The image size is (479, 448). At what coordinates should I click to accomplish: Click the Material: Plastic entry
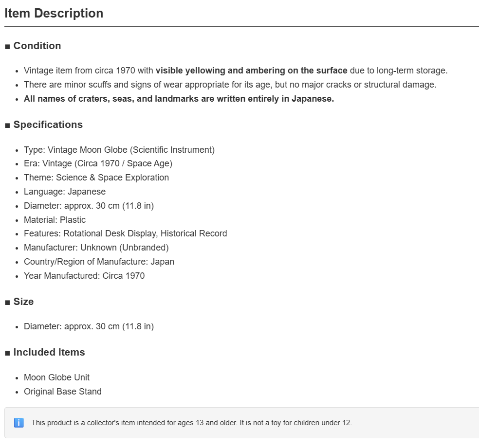tap(55, 220)
